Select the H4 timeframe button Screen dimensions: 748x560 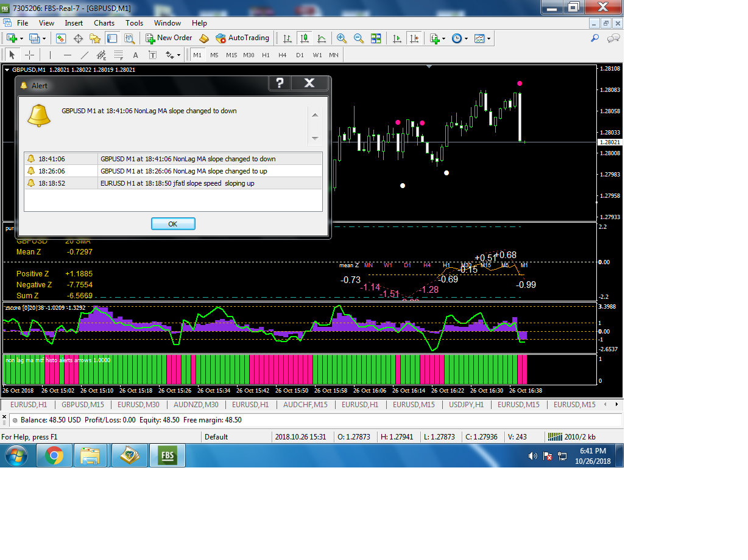point(283,55)
